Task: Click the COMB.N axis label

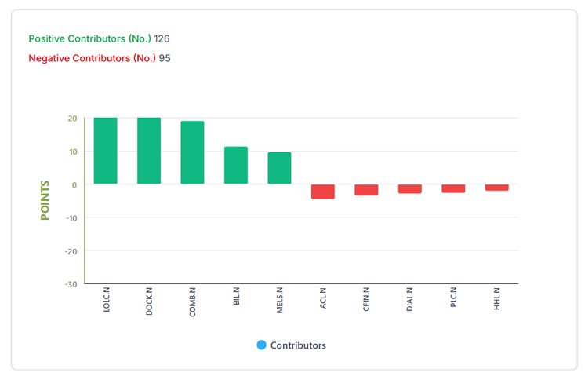Action: (x=192, y=301)
